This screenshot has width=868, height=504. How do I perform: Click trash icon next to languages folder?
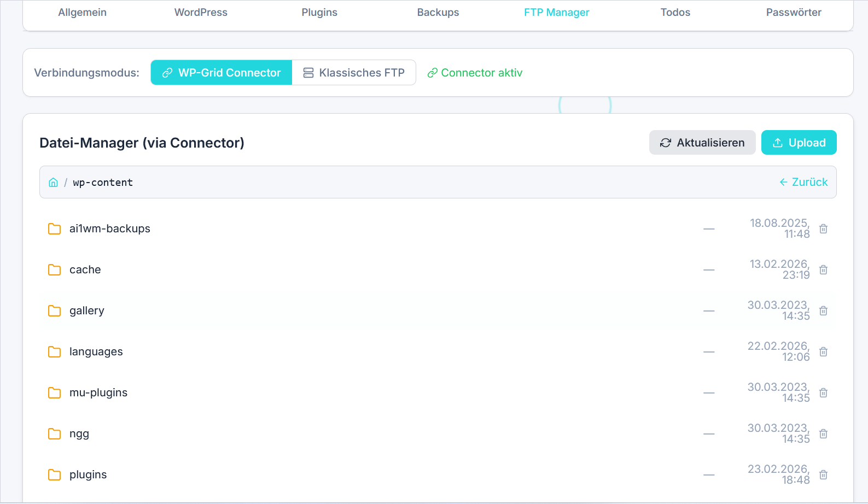coord(823,352)
